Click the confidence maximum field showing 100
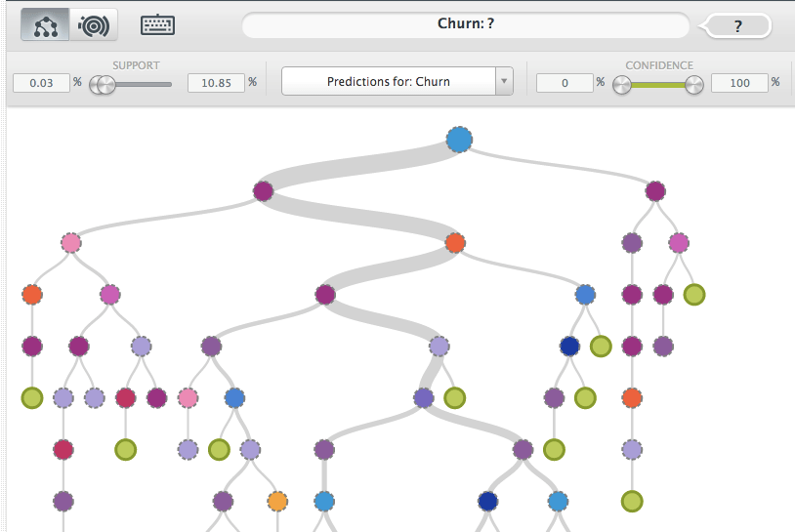Viewport: 795px width, 532px height. pyautogui.click(x=739, y=83)
